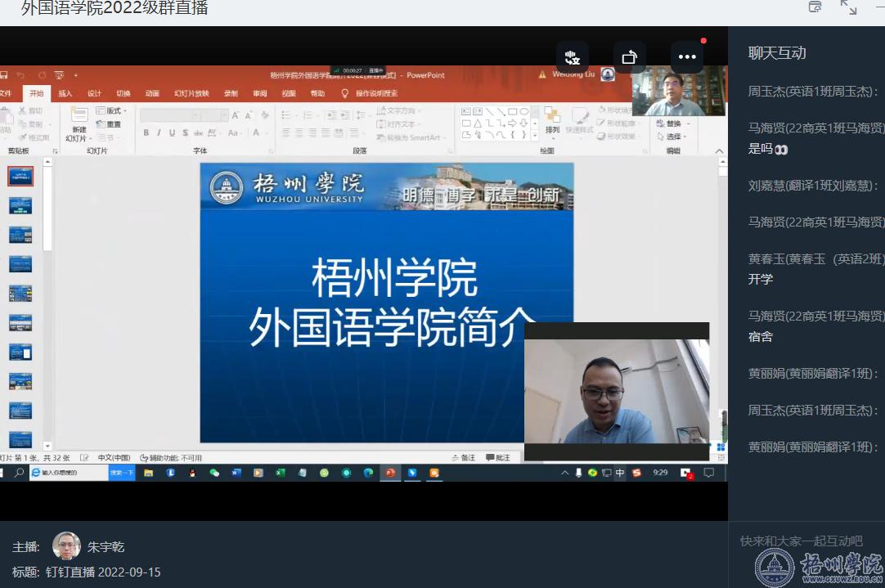Click the host name 朱宇乾
885x588 pixels.
coord(106,546)
